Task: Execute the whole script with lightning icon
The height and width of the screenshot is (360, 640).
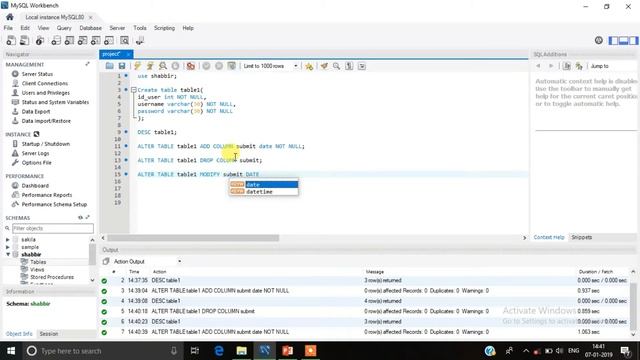Action: pos(138,66)
